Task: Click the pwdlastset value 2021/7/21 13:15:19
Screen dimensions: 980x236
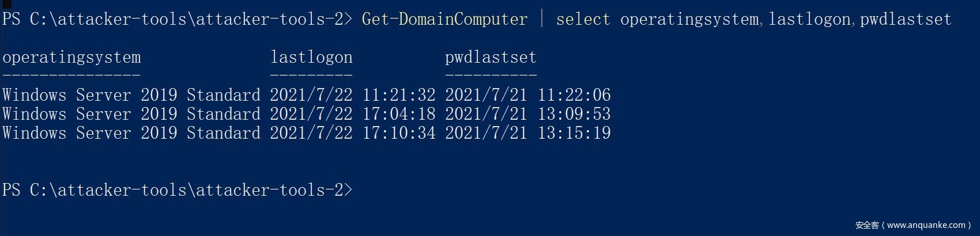Action: [527, 133]
